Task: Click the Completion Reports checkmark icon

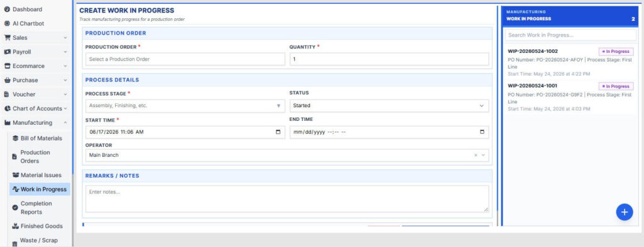Action: [x=15, y=207]
